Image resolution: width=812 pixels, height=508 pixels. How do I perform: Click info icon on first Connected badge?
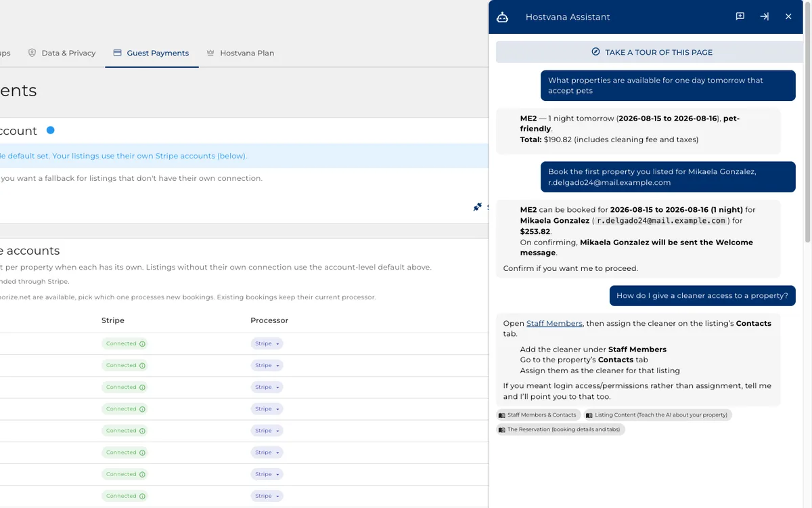pos(142,344)
